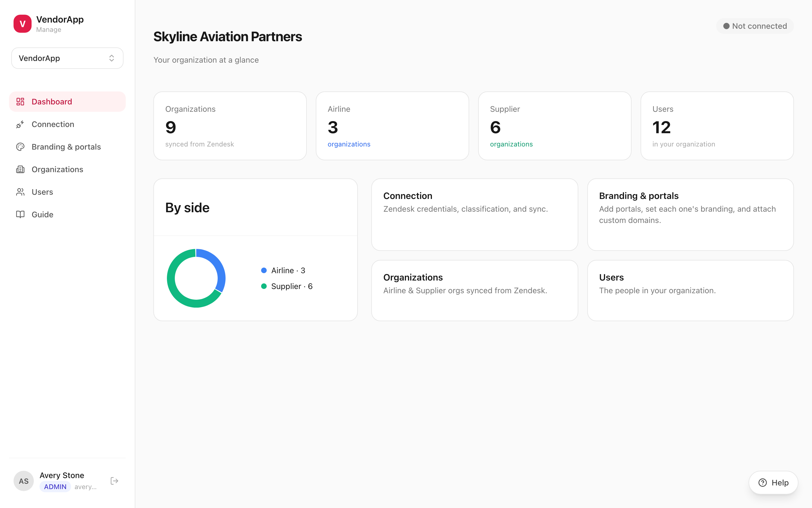Click the By side heading
Image resolution: width=812 pixels, height=508 pixels.
[187, 208]
